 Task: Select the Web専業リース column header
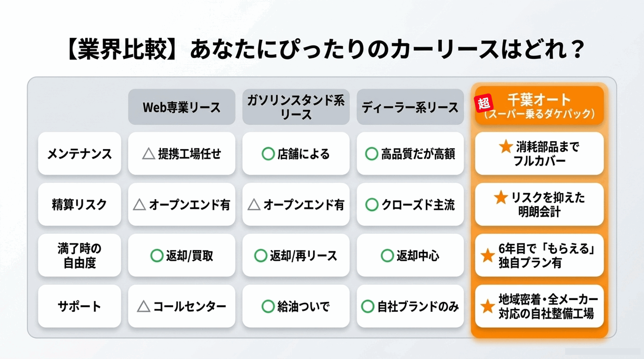tap(181, 107)
